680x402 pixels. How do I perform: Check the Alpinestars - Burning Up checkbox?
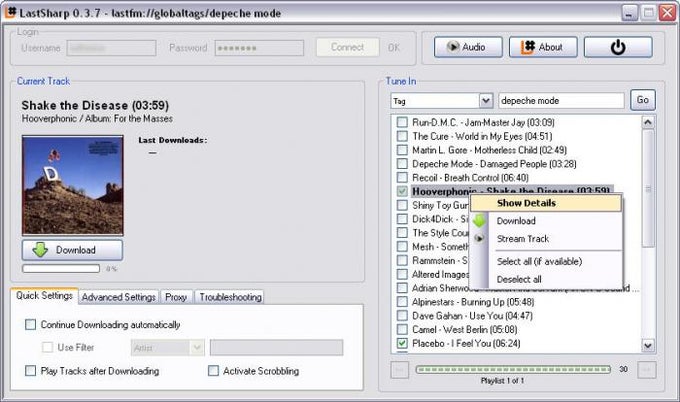(x=402, y=302)
